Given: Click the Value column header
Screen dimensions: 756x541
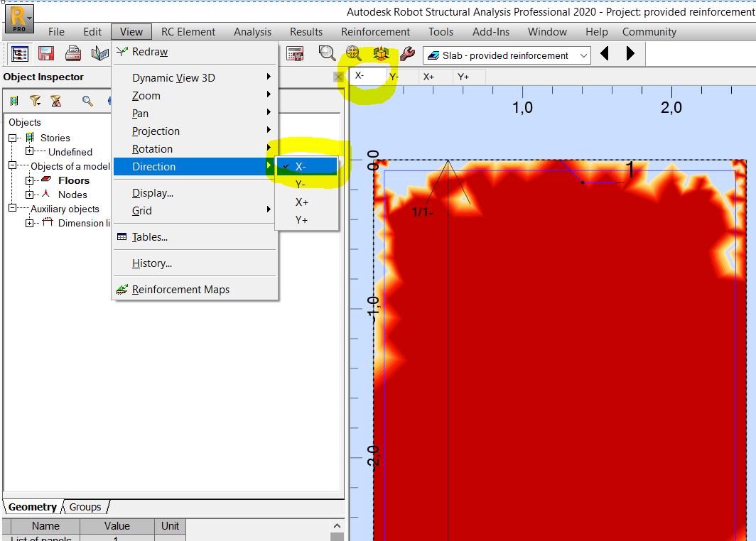Looking at the screenshot, I should [117, 526].
